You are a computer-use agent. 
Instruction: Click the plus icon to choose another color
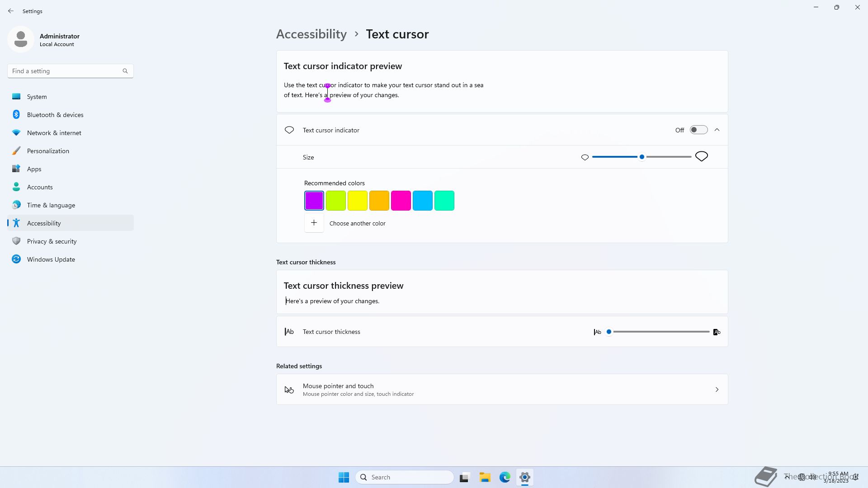pyautogui.click(x=314, y=223)
